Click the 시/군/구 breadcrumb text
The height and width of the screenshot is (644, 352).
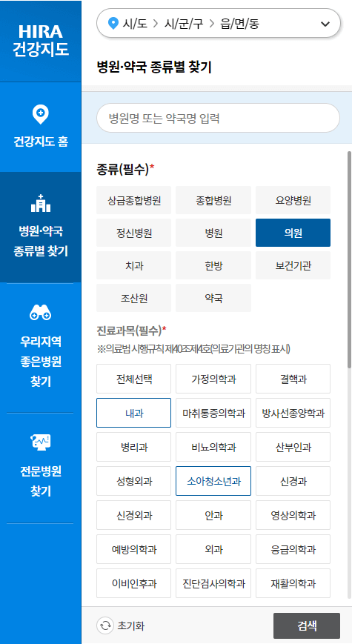(184, 24)
